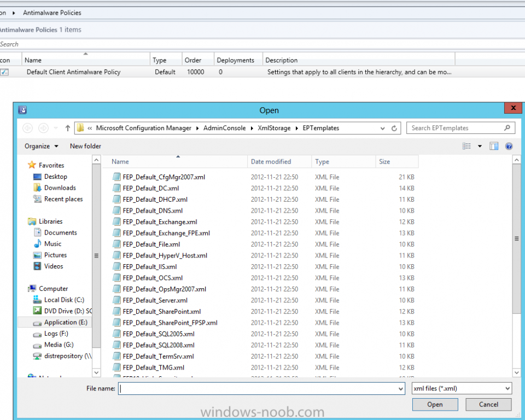Select FEP_Default_Server.xml
Viewport: 525px width, 420px height.
(155, 300)
